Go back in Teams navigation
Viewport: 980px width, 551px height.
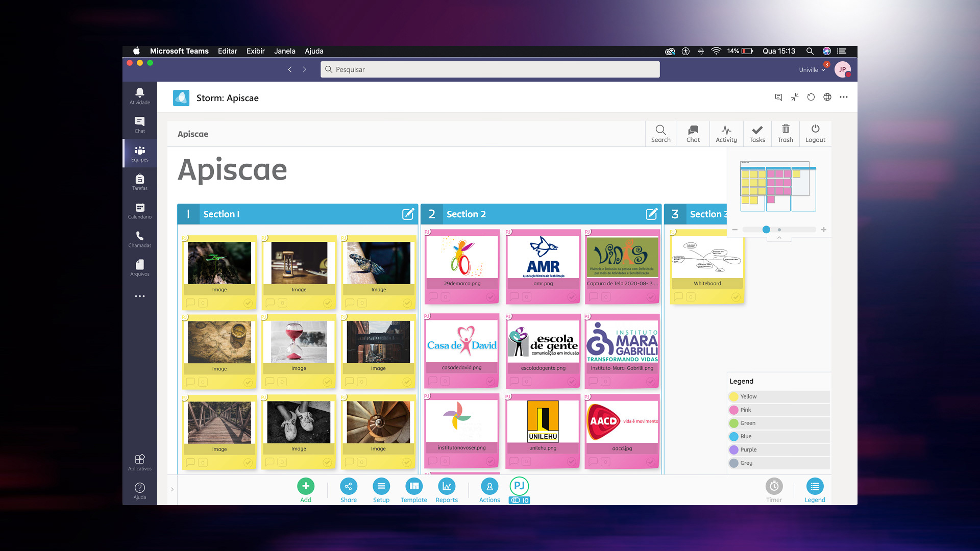coord(290,69)
